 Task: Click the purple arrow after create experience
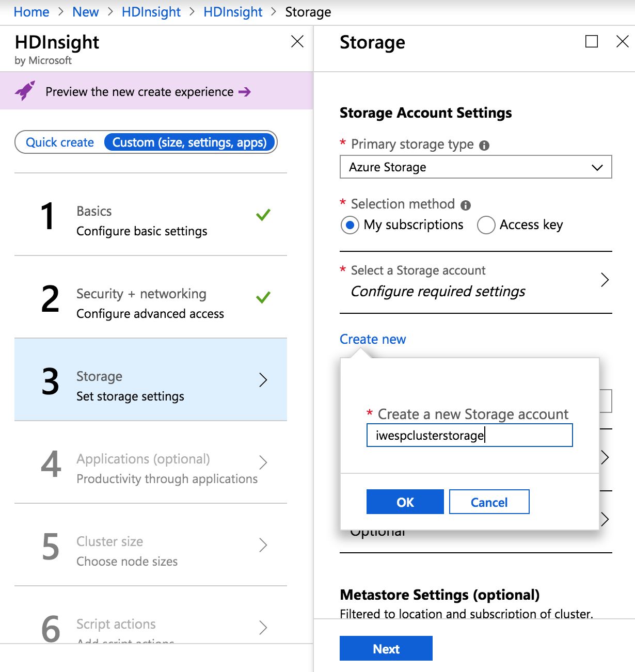click(245, 92)
